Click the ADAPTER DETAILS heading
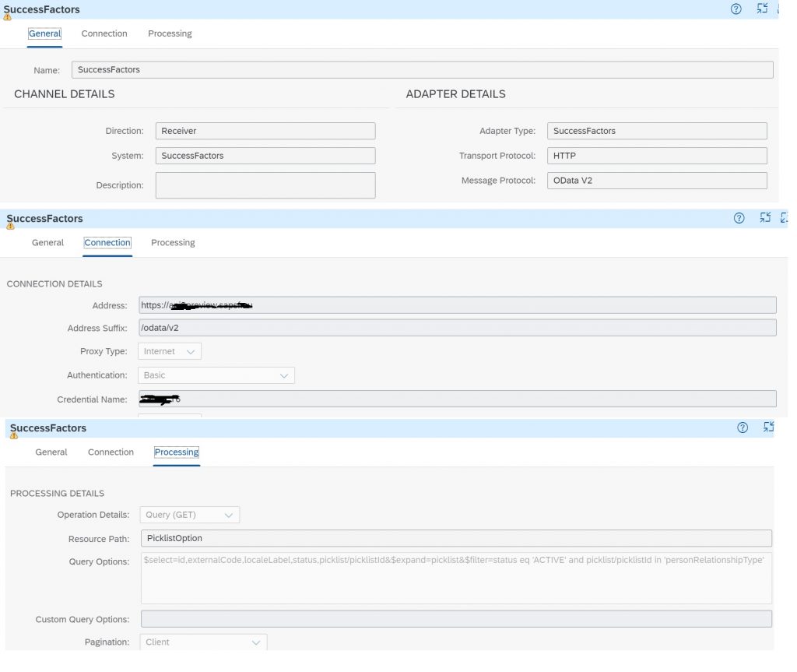Screen dimensions: 797x672 tap(455, 94)
